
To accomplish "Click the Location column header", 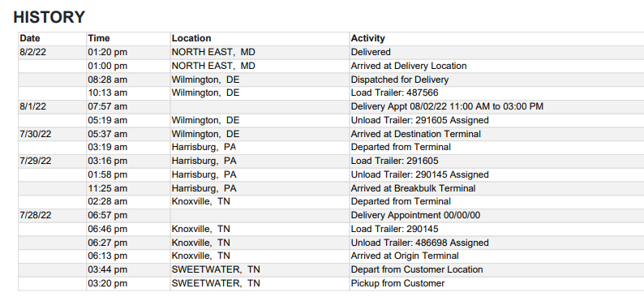I will [x=191, y=38].
